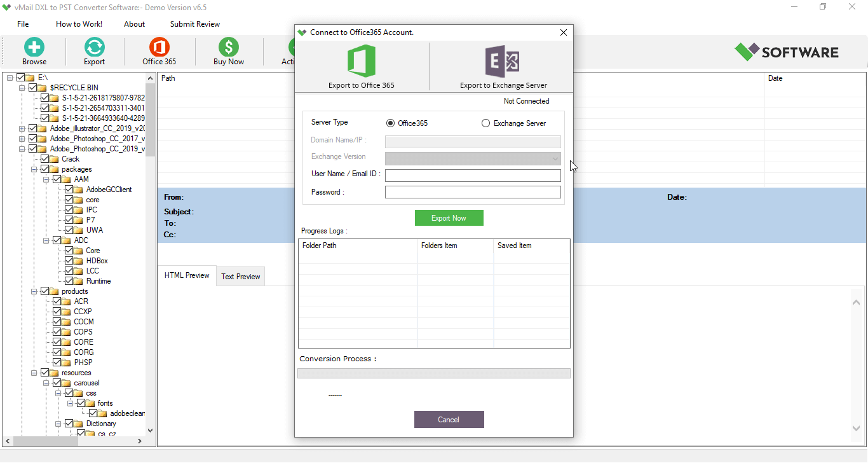The width and height of the screenshot is (868, 463).
Task: Click the folder icon next to Crack
Action: pos(55,159)
